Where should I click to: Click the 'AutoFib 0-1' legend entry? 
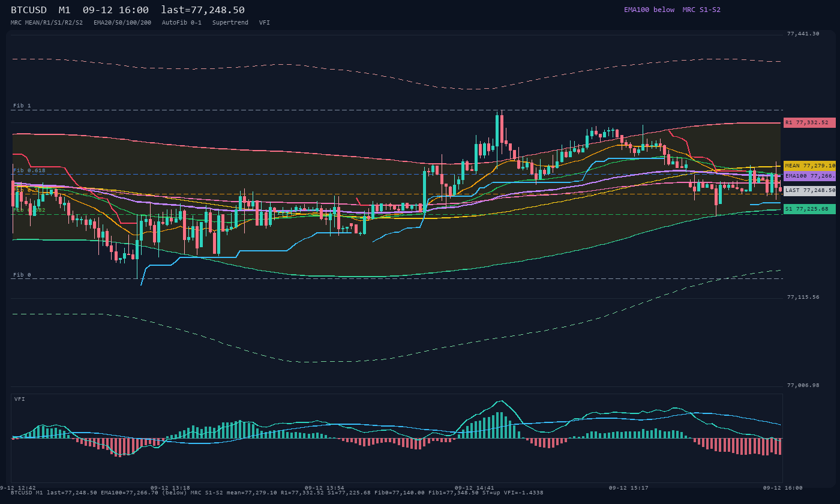pos(182,22)
